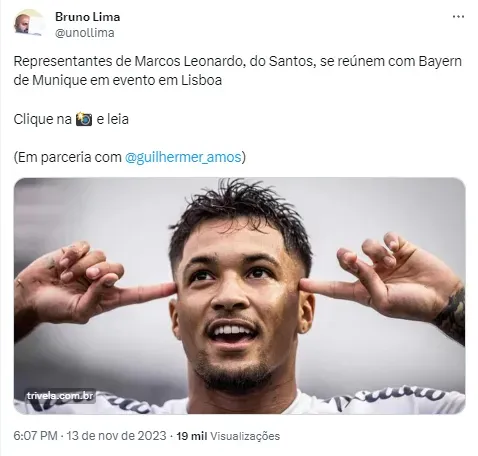The height and width of the screenshot is (456, 478).
Task: Open the @guilhermer_amos mention link
Action: (x=183, y=157)
